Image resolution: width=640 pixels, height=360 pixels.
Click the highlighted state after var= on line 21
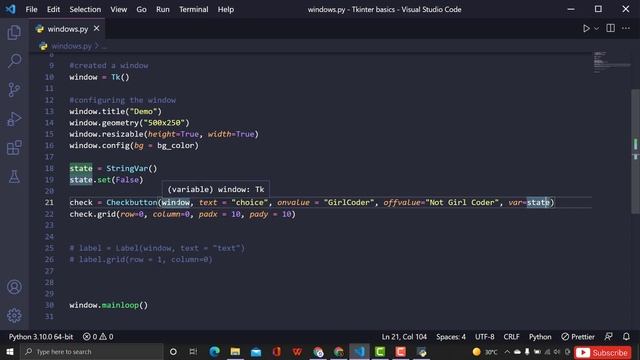(x=538, y=202)
